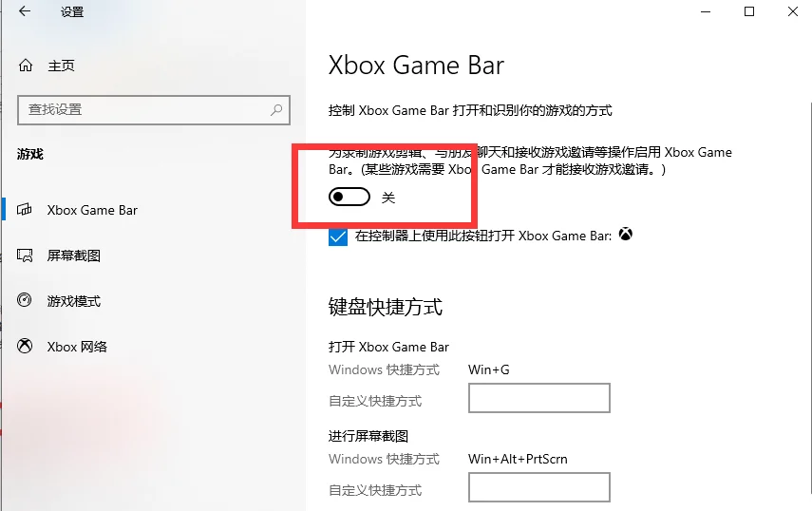812x511 pixels.
Task: Open the 屏幕截图 sidebar icon
Action: tap(25, 255)
